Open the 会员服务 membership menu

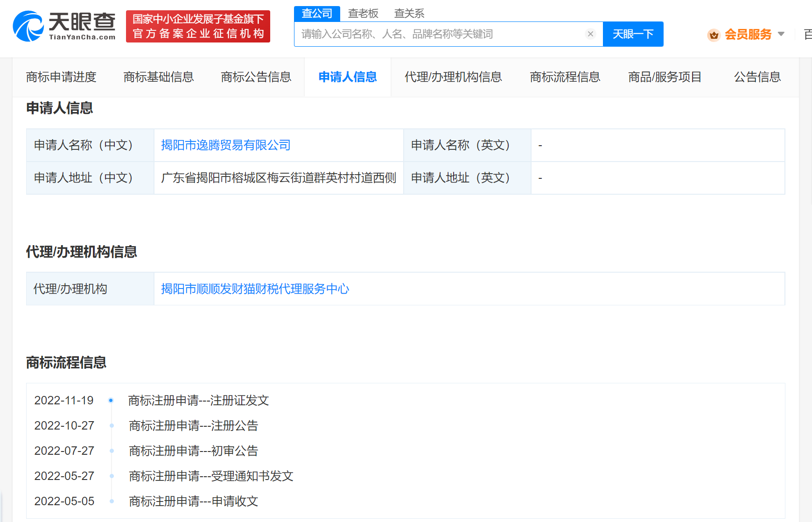[748, 35]
